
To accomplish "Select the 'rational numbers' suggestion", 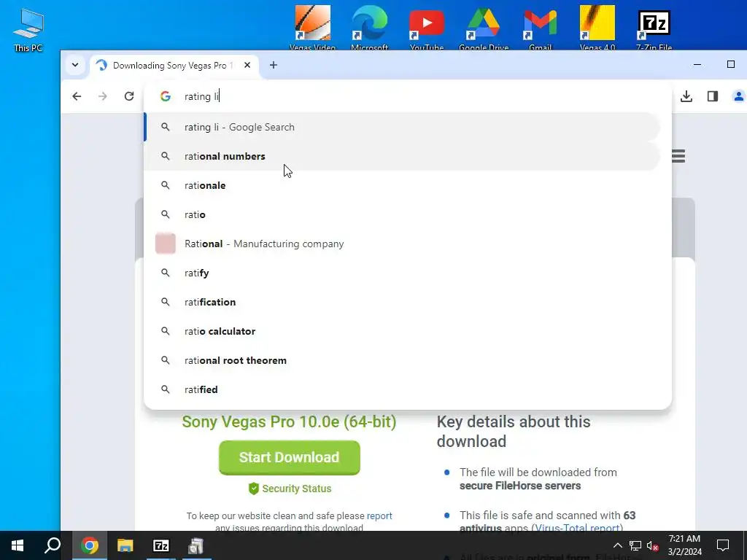I will tap(403, 156).
